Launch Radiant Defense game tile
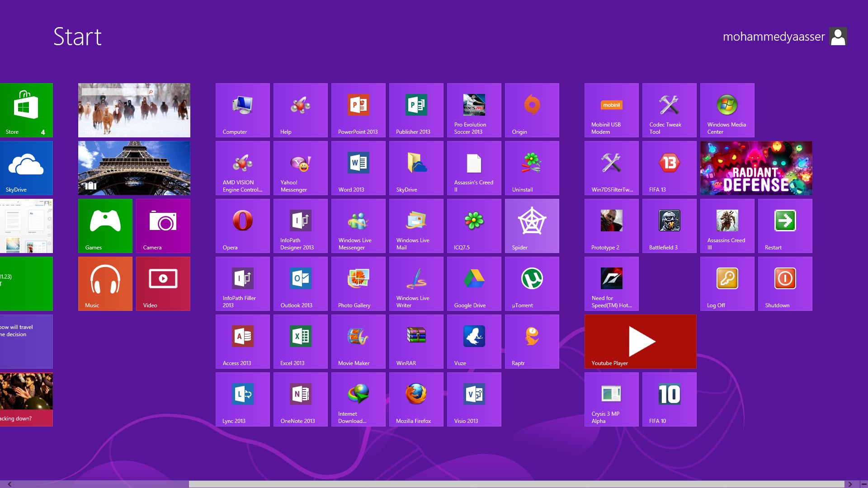The width and height of the screenshot is (868, 488). [x=756, y=168]
